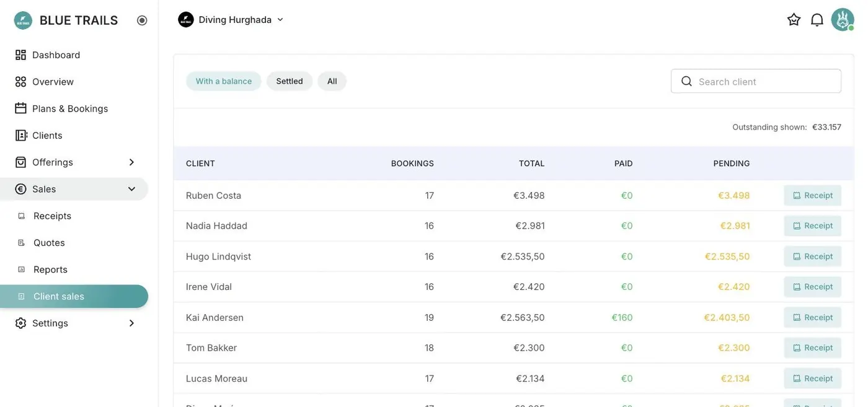Click the Quotes small icon

click(x=22, y=243)
